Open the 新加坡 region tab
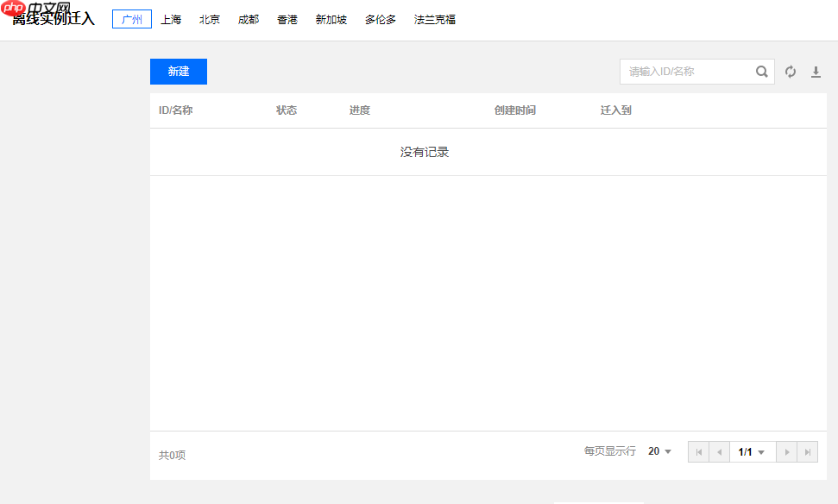 [331, 18]
